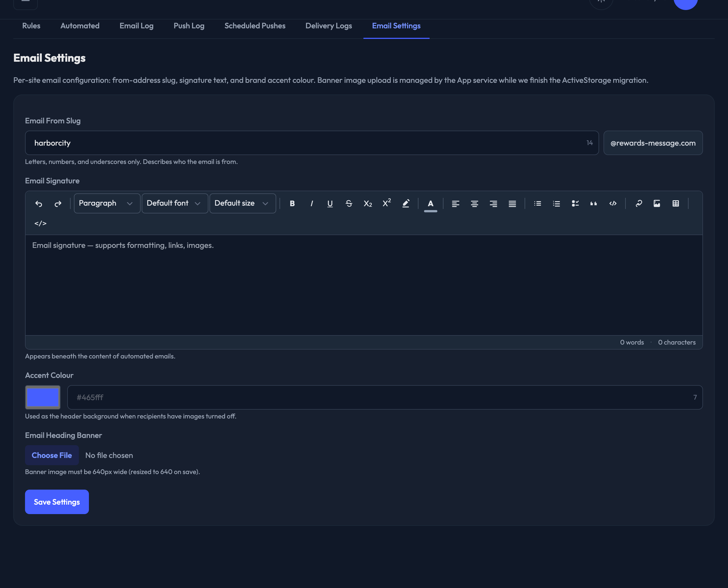Insert a table
The width and height of the screenshot is (728, 588).
tap(676, 204)
